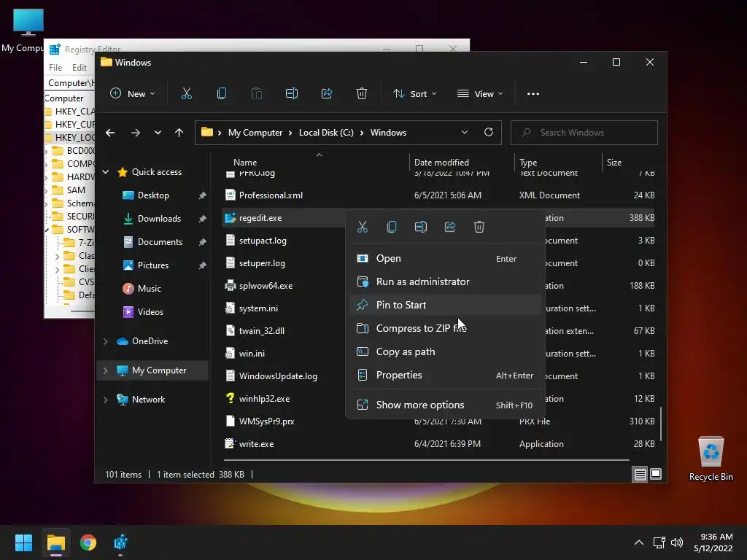Go up one folder level arrow
This screenshot has width=747, height=560.
click(x=179, y=133)
